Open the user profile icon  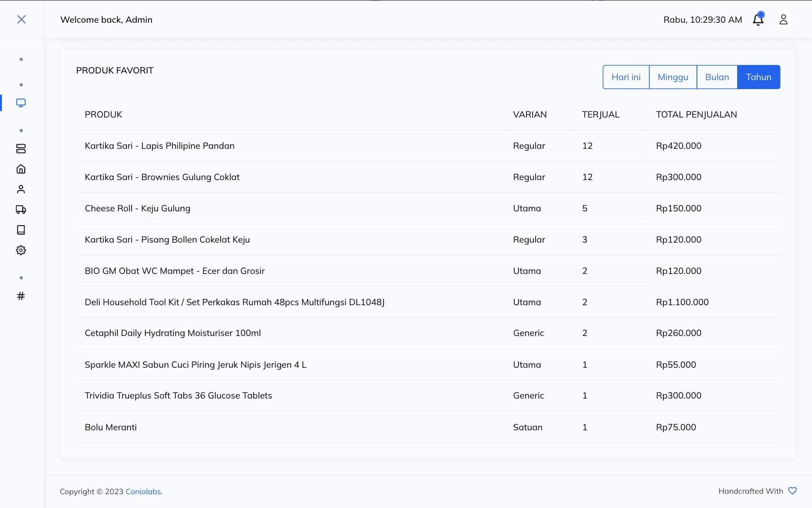click(x=783, y=19)
